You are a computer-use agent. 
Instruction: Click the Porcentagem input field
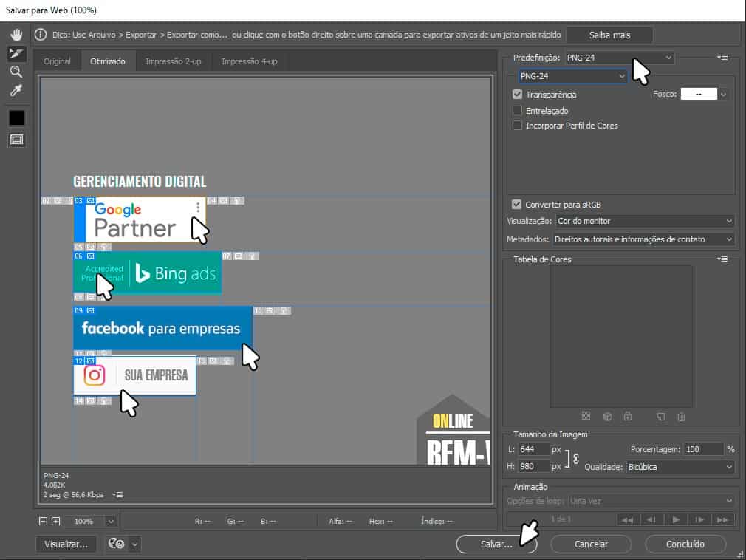703,449
